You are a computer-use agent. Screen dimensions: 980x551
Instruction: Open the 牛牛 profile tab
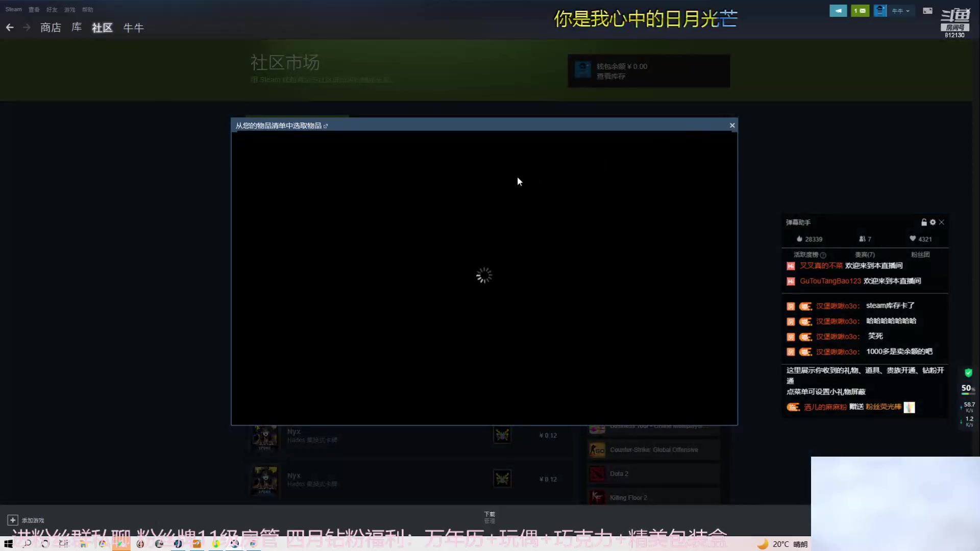click(133, 28)
